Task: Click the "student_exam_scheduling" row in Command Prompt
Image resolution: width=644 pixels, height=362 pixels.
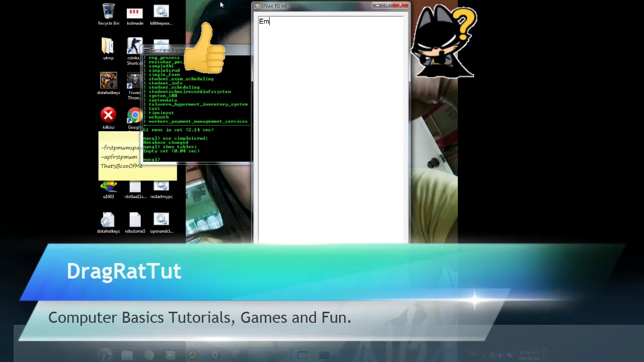Action: pos(181,79)
